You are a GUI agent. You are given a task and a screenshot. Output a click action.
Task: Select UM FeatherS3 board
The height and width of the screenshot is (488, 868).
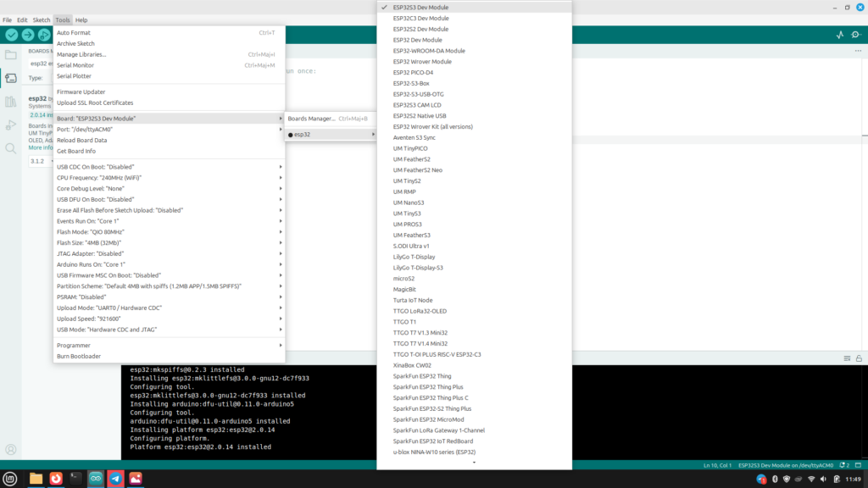pyautogui.click(x=475, y=236)
